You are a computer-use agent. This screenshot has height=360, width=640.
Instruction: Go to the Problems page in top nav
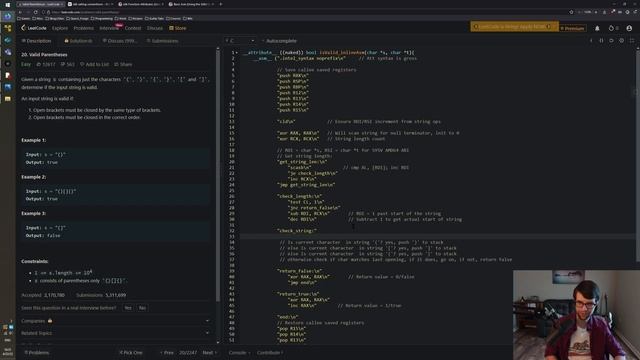click(84, 28)
